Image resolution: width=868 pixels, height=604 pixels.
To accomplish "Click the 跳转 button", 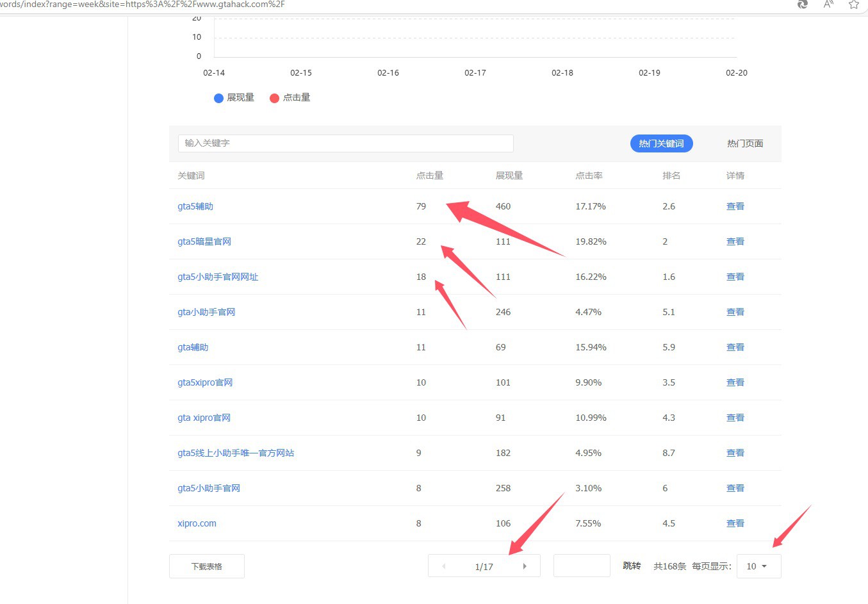I will (x=632, y=566).
